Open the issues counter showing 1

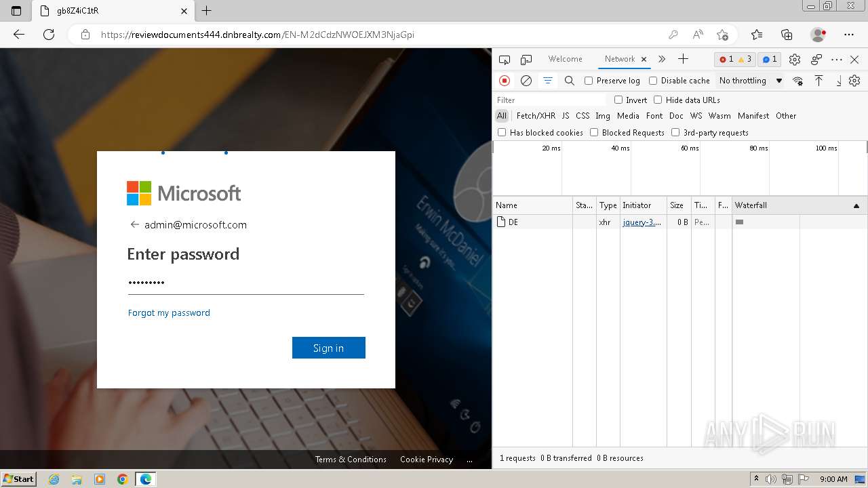770,60
